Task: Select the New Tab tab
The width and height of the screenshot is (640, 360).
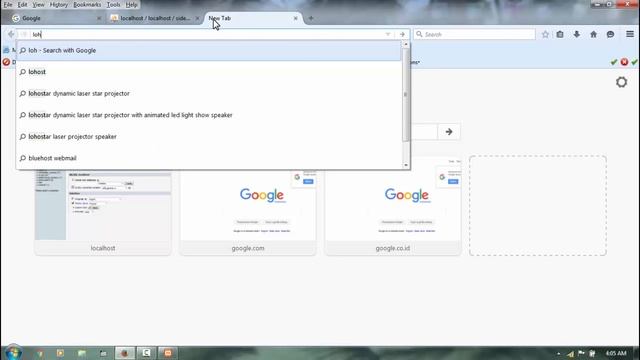Action: [253, 18]
